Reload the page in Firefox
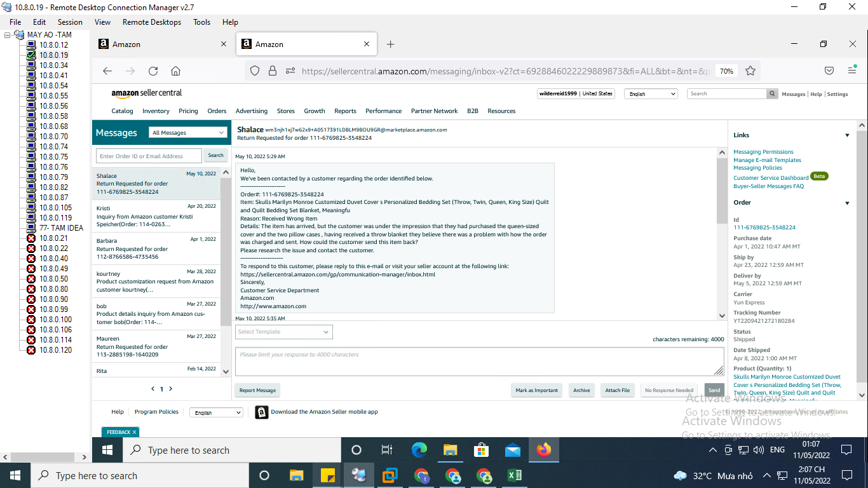 [x=153, y=71]
